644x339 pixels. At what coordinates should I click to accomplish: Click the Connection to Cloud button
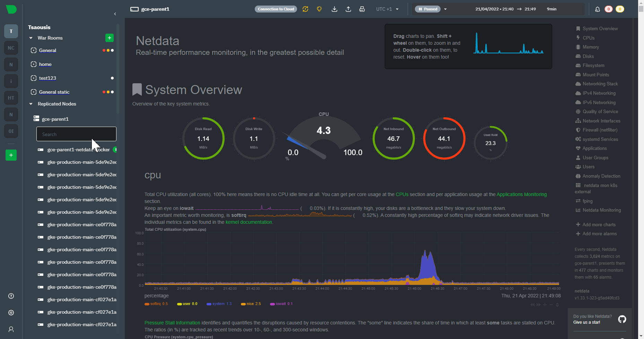pos(276,9)
